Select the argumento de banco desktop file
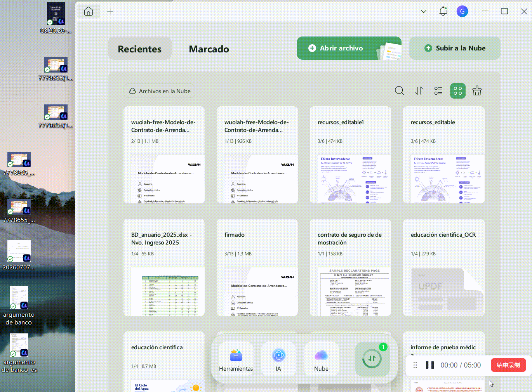The height and width of the screenshot is (392, 532). click(x=19, y=306)
